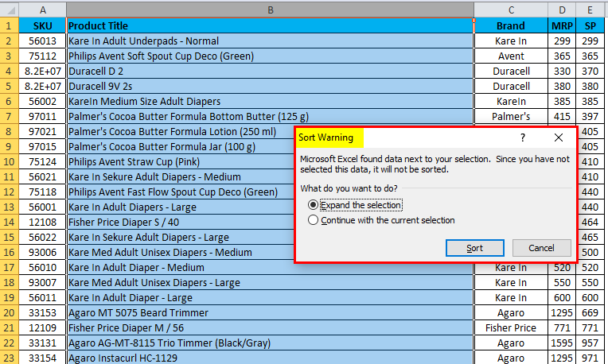Select the Expand the selection radio button
Image resolution: width=608 pixels, height=364 pixels.
point(313,205)
